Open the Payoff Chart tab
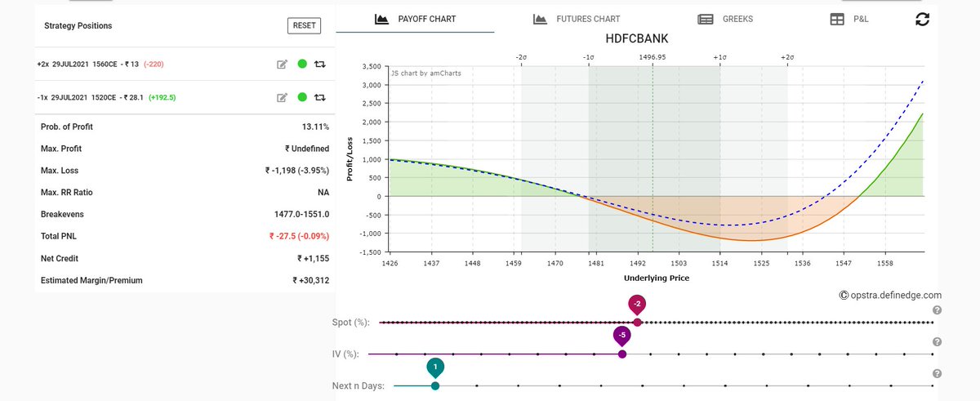980x401 pixels. (416, 19)
